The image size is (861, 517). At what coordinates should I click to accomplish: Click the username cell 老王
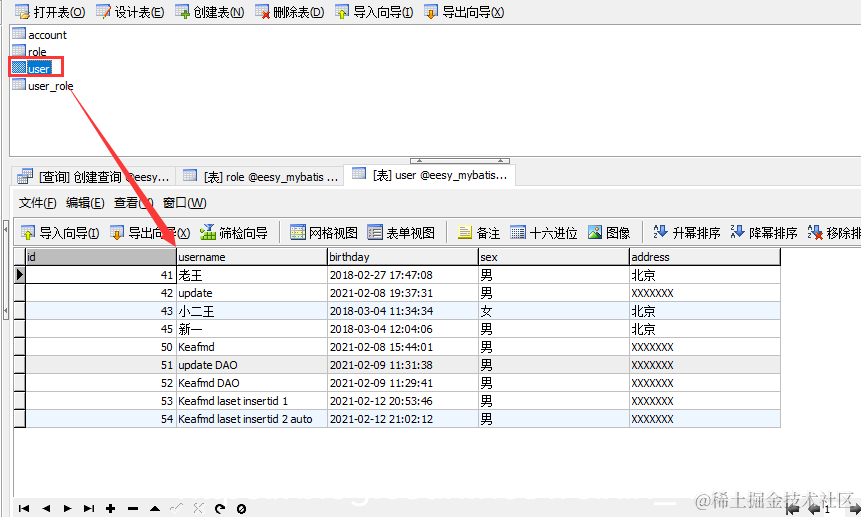pyautogui.click(x=251, y=275)
